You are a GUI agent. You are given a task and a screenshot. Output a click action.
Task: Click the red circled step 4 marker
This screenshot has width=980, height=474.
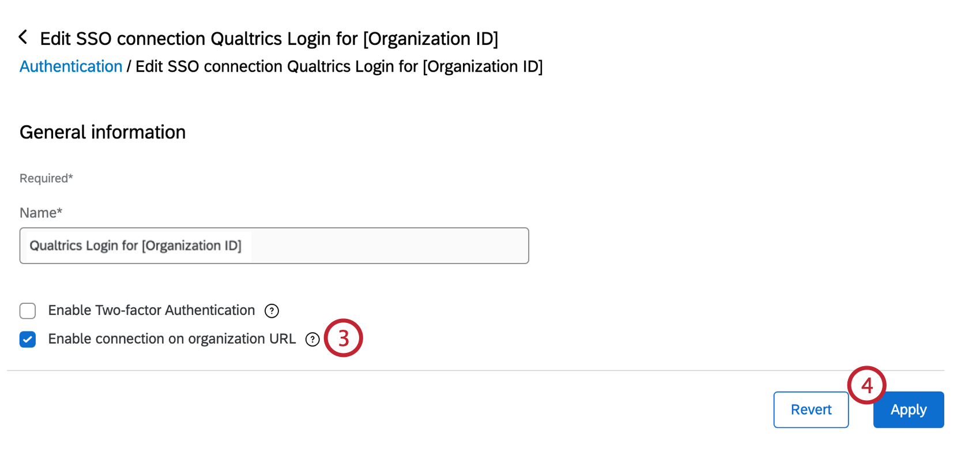866,385
